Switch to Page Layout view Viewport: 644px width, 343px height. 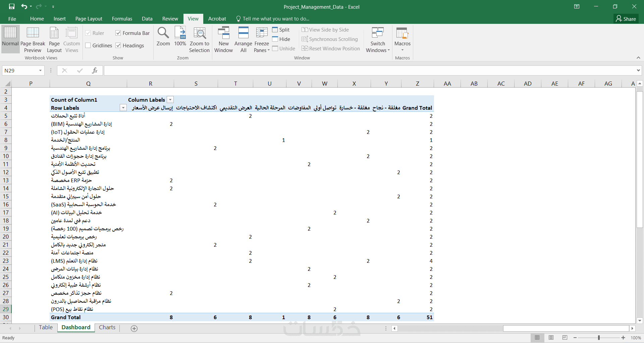point(54,39)
